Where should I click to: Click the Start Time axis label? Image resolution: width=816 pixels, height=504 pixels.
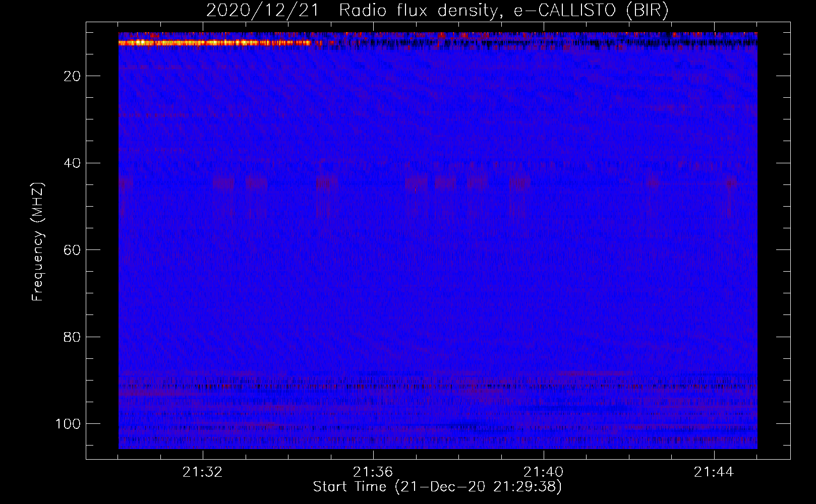[437, 487]
